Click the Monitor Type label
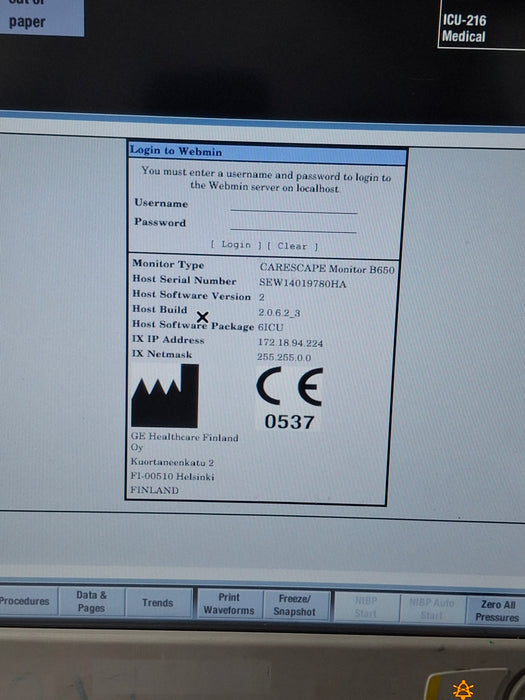Viewport: 525px width, 700px height. coord(168,264)
